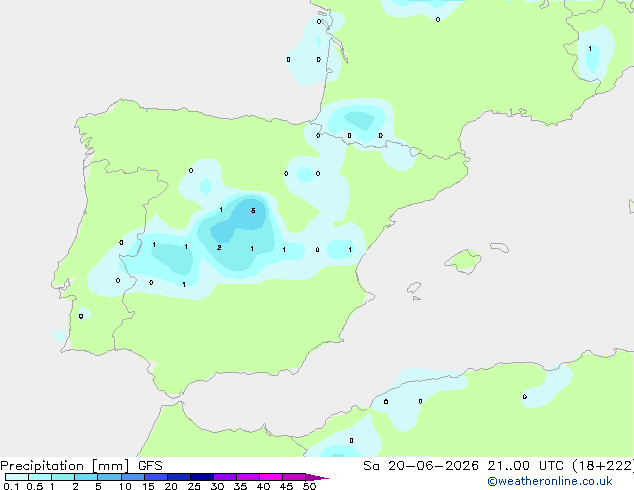Click the Ibiza island outline on the map
This screenshot has width=634, height=490.
click(x=414, y=288)
